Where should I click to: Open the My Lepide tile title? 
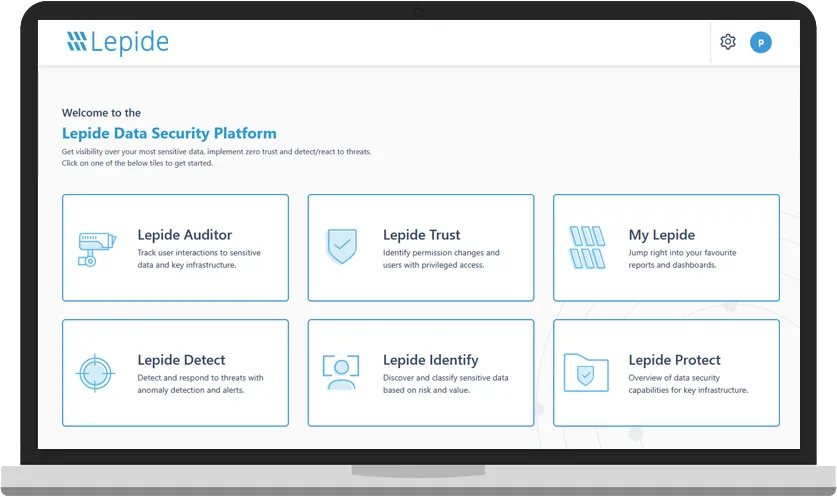662,235
